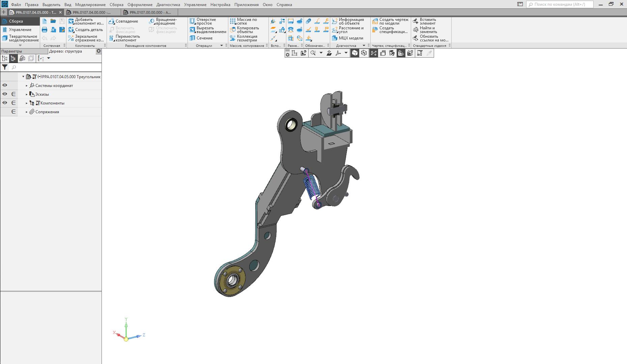Click the Open file folder icon
Viewport: 627px width, 364px height.
coord(53,21)
